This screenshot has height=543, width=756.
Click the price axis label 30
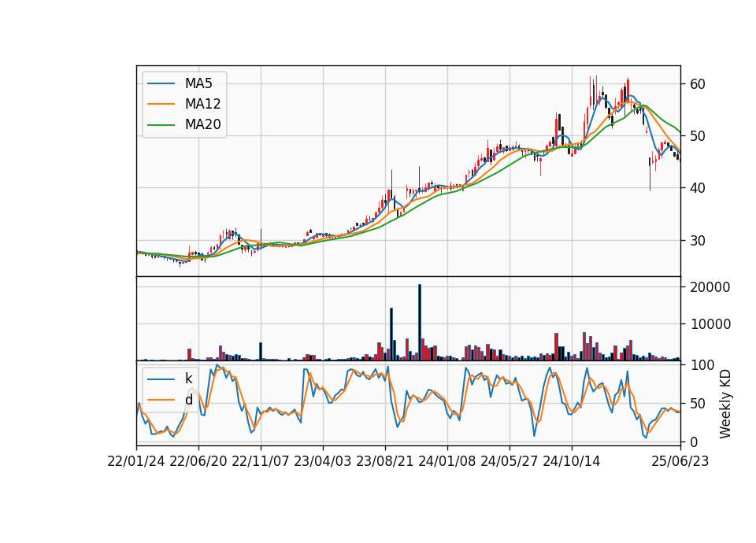coord(697,241)
